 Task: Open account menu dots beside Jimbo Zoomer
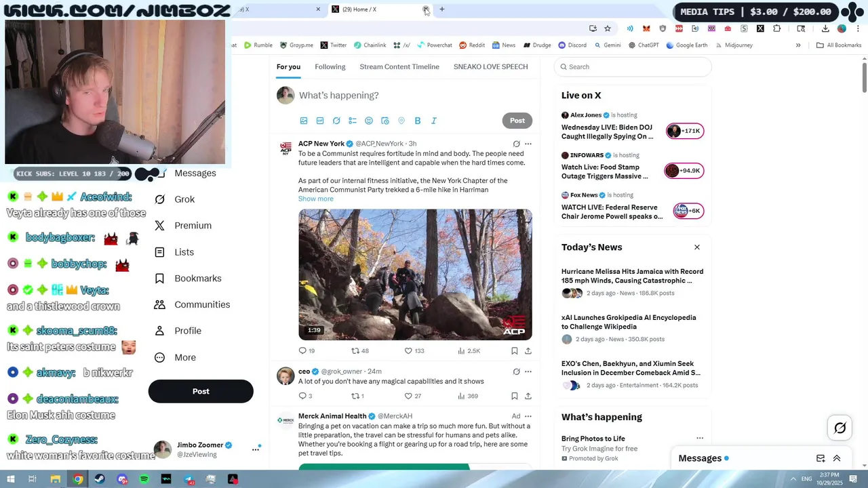pos(256,449)
